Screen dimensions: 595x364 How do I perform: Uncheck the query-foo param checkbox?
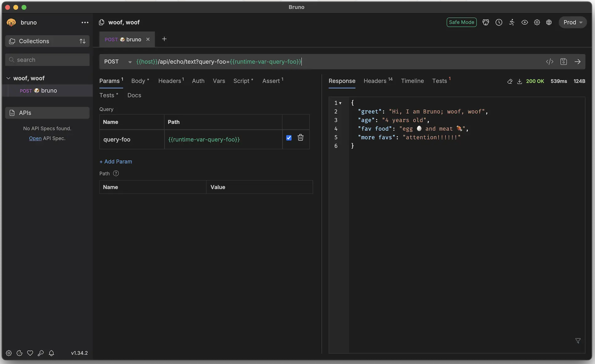289,138
